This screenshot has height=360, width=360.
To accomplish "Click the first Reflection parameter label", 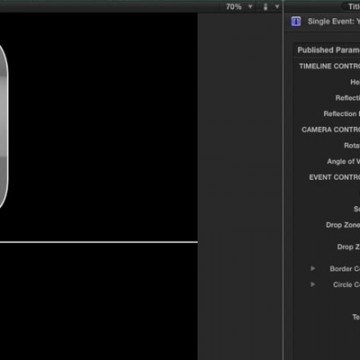I will (x=348, y=98).
